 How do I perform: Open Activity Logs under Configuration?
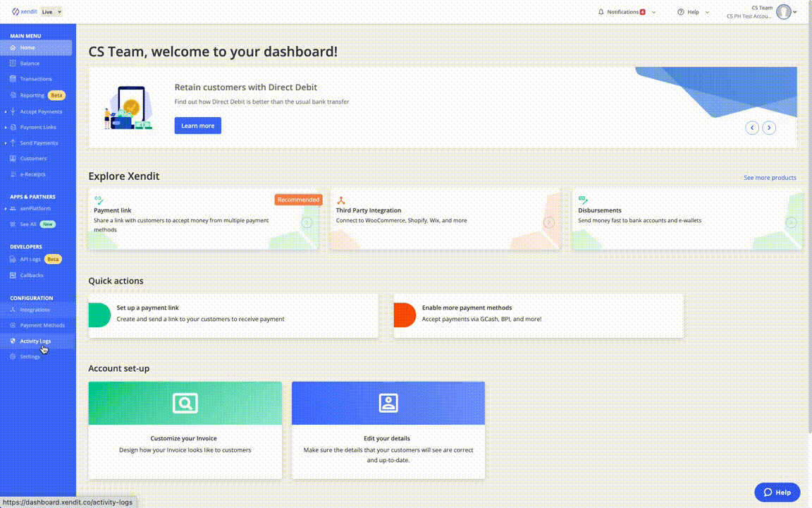tap(36, 341)
